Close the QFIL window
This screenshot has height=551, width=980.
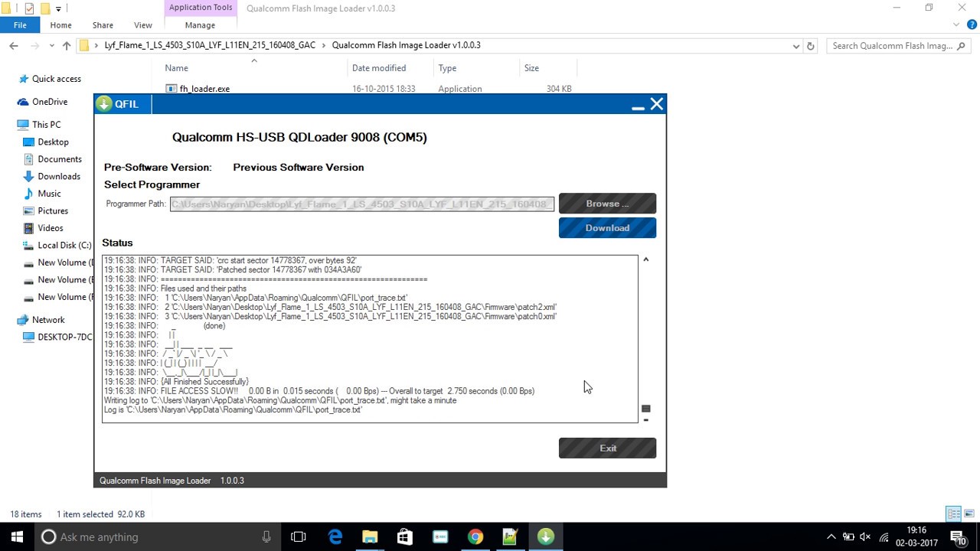click(x=657, y=104)
